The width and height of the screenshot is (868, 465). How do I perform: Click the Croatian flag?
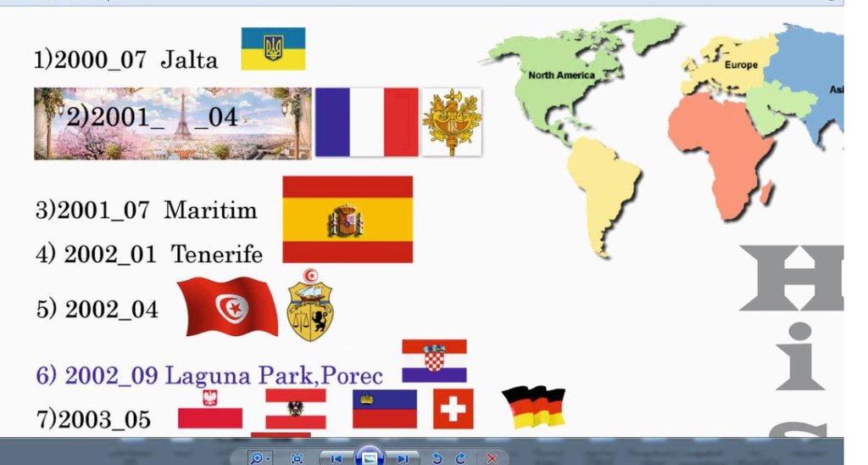435,361
